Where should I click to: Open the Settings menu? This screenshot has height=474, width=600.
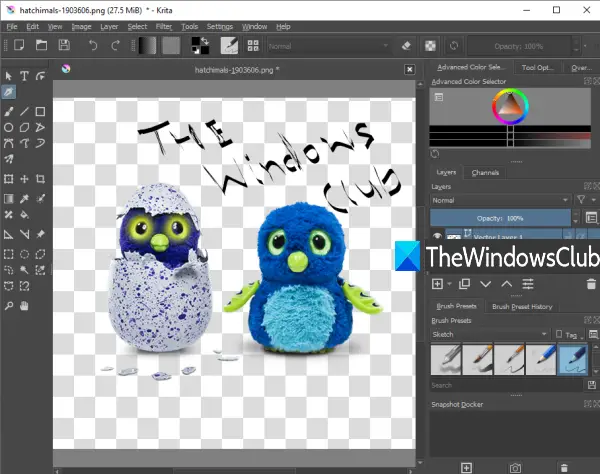(220, 26)
